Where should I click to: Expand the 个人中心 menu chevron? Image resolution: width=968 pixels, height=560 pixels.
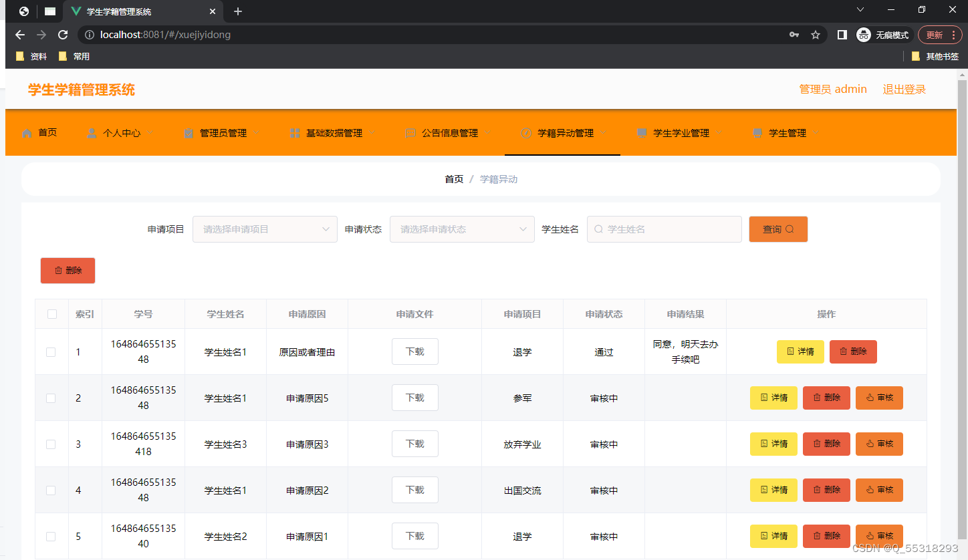[x=150, y=133]
